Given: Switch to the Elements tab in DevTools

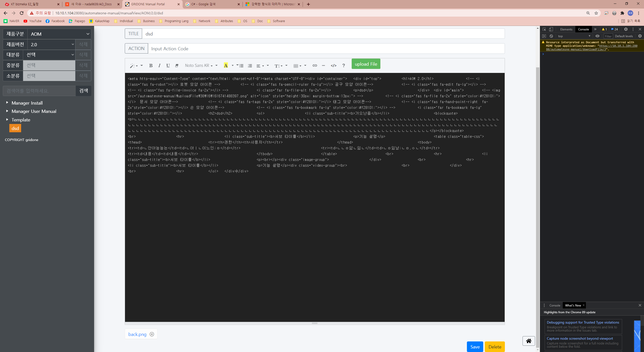Looking at the screenshot, I should (566, 29).
